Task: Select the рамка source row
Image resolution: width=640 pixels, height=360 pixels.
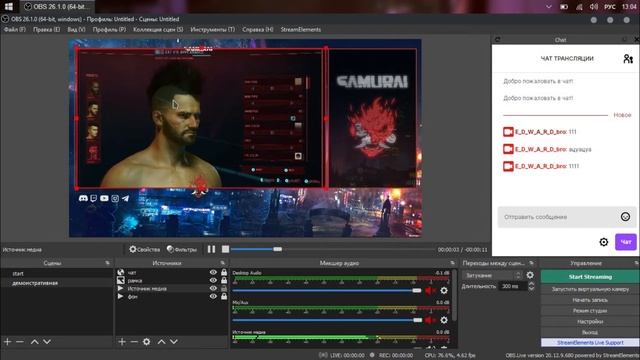Action: coord(171,280)
